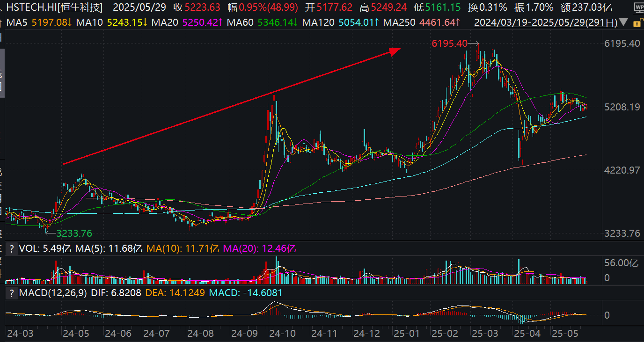Click the MA10 5243.15 moving average label
The width and height of the screenshot is (644, 342).
coord(111,22)
